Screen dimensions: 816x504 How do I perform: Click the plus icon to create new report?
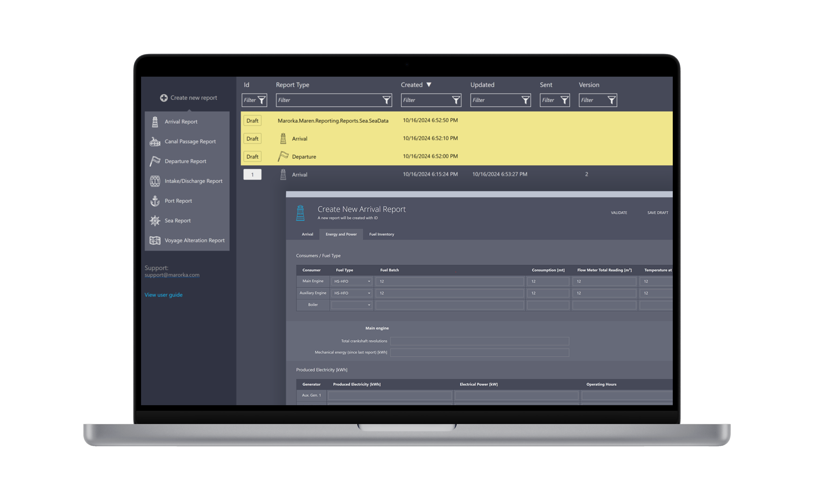(164, 98)
